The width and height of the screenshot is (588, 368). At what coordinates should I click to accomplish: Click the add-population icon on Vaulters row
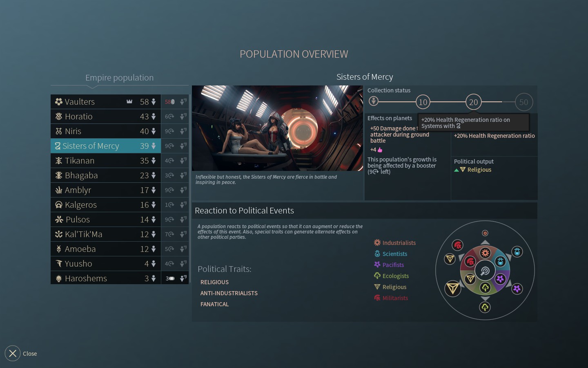pos(183,102)
